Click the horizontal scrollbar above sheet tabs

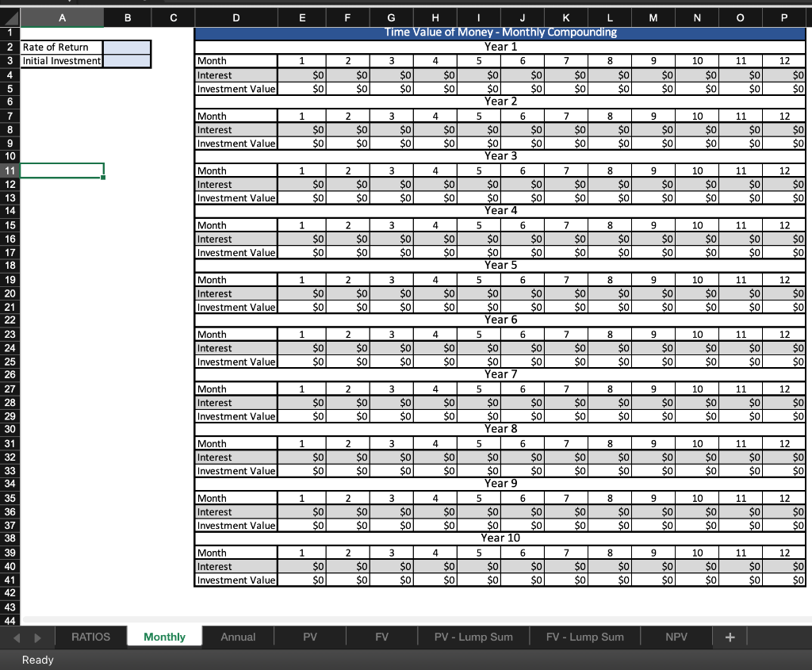tap(417, 619)
